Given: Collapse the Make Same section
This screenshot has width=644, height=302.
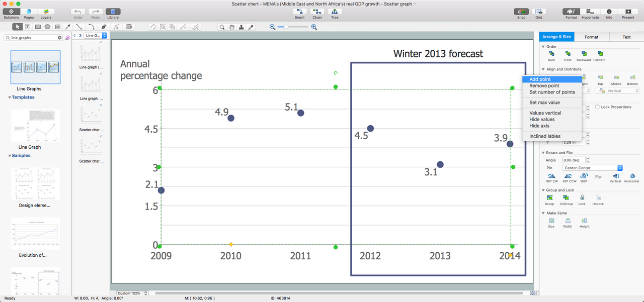Looking at the screenshot, I should click(543, 213).
